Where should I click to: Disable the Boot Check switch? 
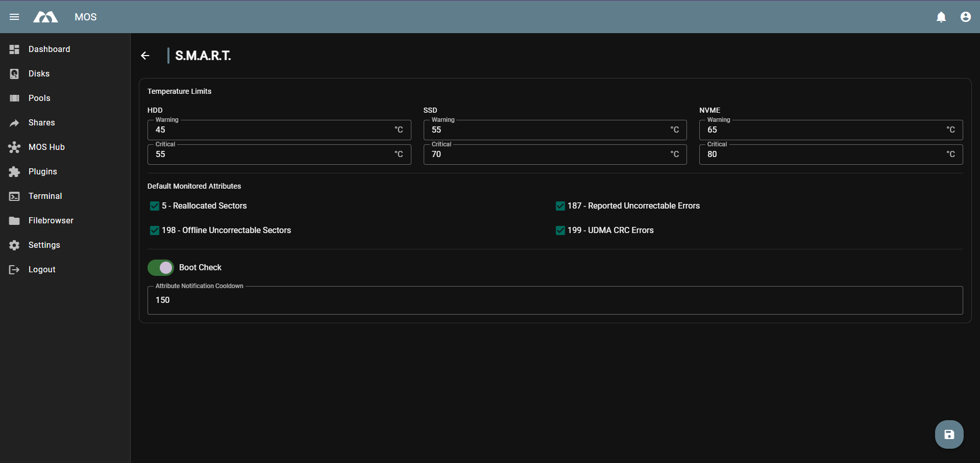click(x=161, y=268)
